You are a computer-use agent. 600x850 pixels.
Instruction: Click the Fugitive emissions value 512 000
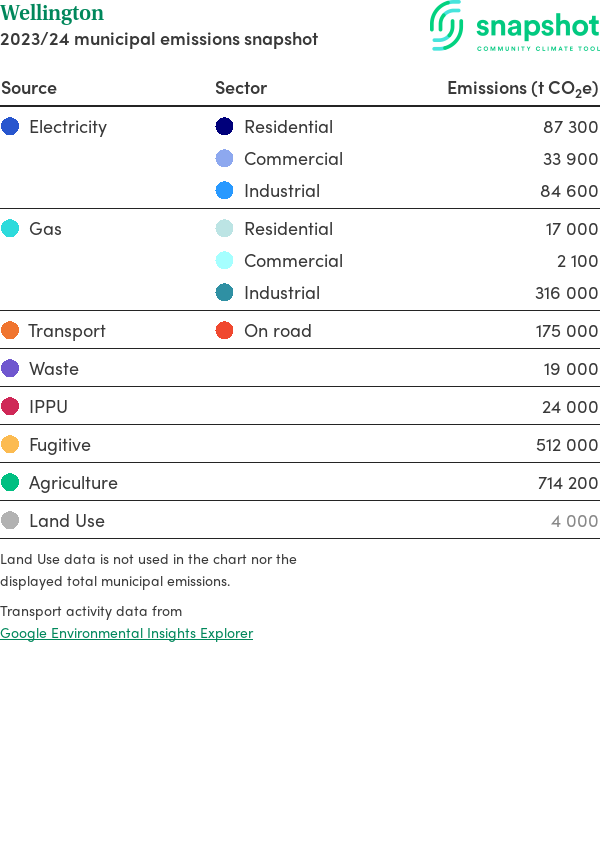567,445
